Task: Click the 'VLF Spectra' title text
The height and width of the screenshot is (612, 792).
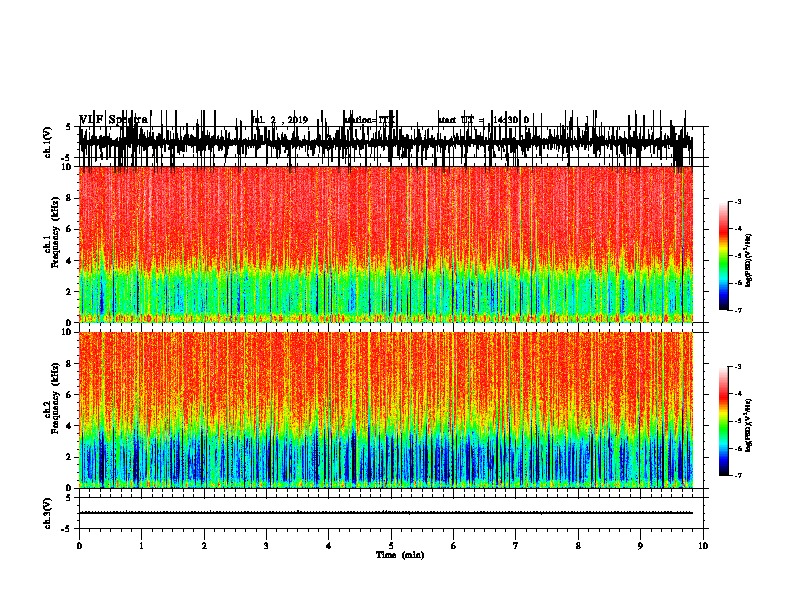Action: pos(114,120)
